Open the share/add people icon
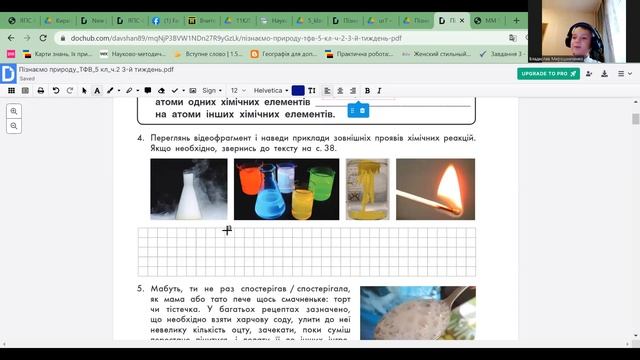Image resolution: width=640 pixels, height=360 pixels. [x=589, y=74]
